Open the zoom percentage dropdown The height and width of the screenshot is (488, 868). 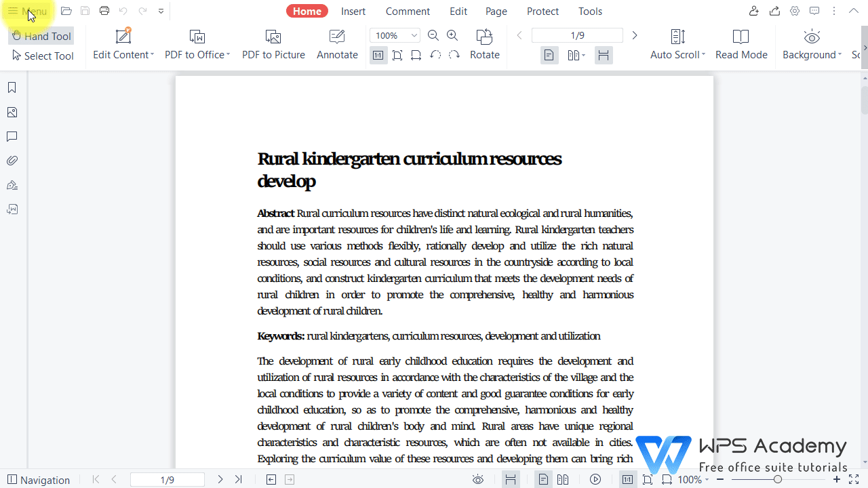(412, 35)
